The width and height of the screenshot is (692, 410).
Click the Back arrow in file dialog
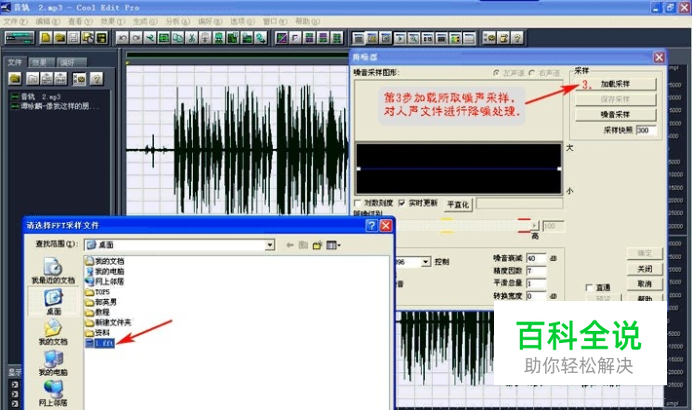(x=290, y=245)
